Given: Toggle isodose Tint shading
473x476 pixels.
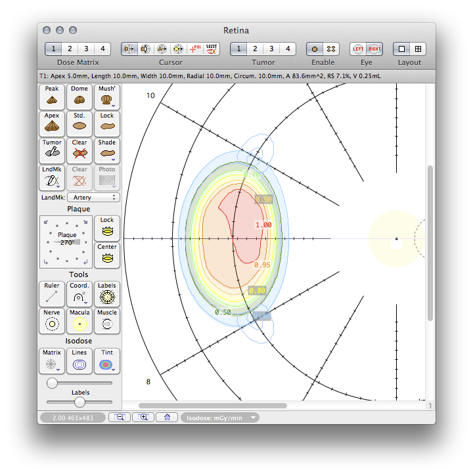Looking at the screenshot, I should pos(107,361).
